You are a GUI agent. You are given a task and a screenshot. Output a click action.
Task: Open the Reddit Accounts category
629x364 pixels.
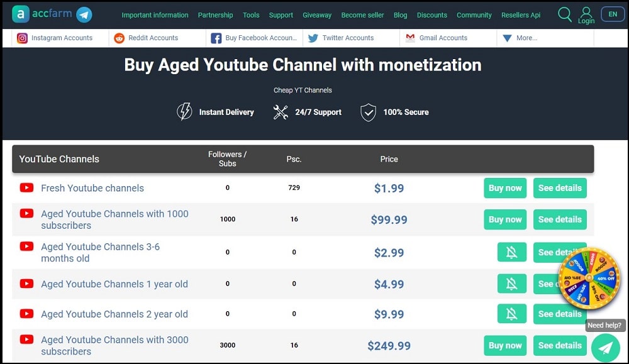pyautogui.click(x=153, y=38)
